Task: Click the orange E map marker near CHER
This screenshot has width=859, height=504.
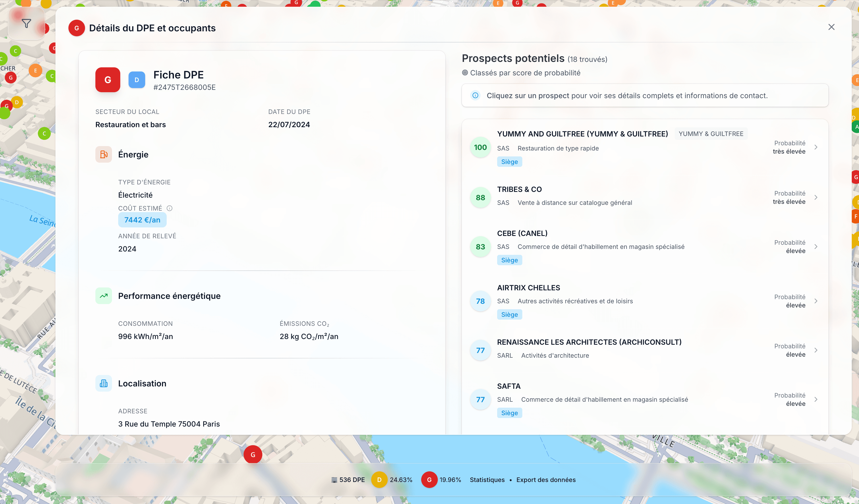Action: (x=36, y=70)
